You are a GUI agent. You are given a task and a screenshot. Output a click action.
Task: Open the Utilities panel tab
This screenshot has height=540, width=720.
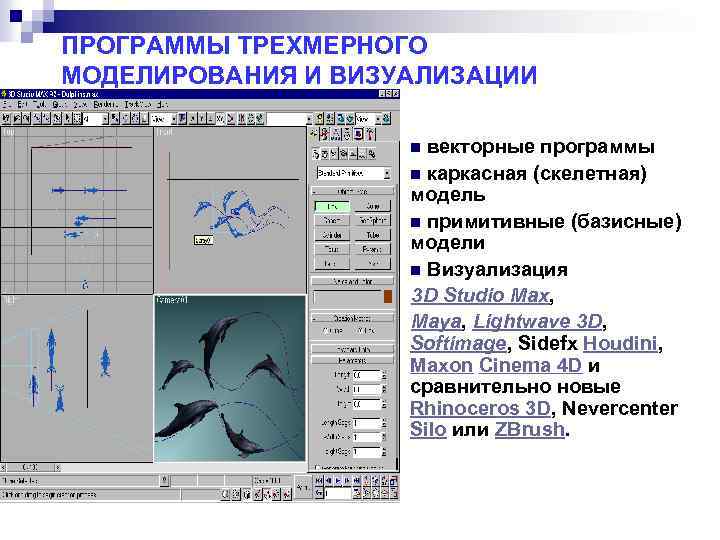tap(370, 134)
